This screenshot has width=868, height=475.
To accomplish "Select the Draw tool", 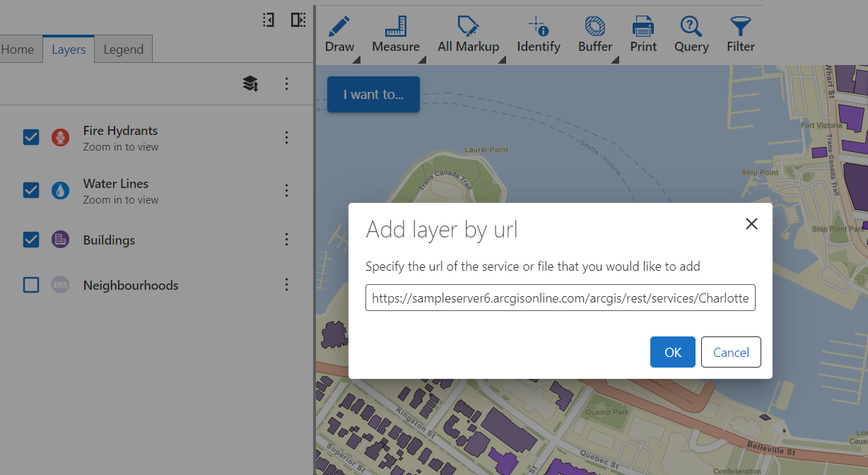I will [339, 35].
